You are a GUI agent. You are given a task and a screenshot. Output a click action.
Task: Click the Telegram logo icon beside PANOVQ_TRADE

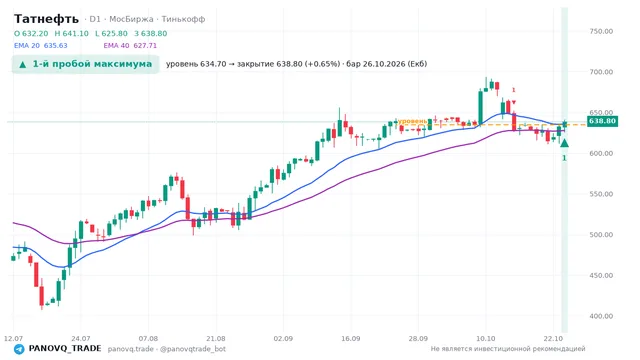pos(19,349)
